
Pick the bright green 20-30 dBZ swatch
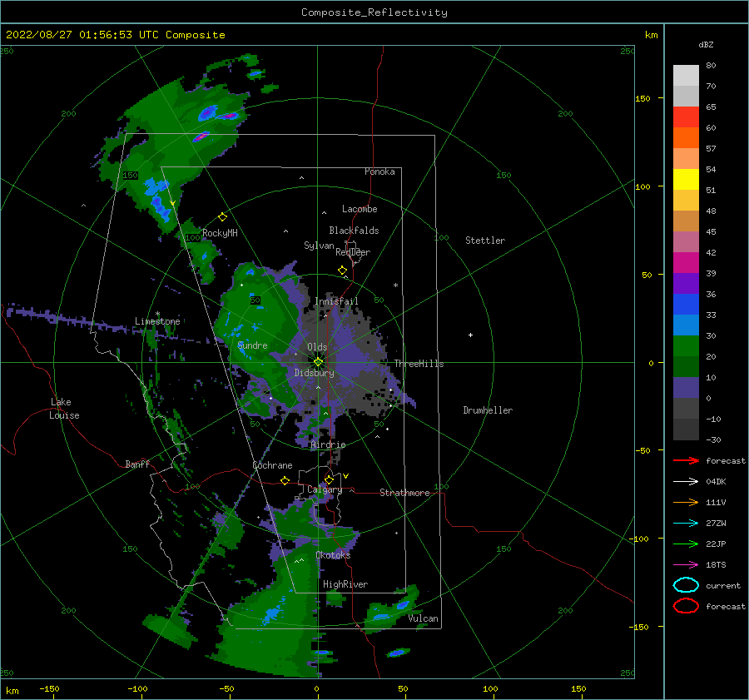click(x=686, y=346)
